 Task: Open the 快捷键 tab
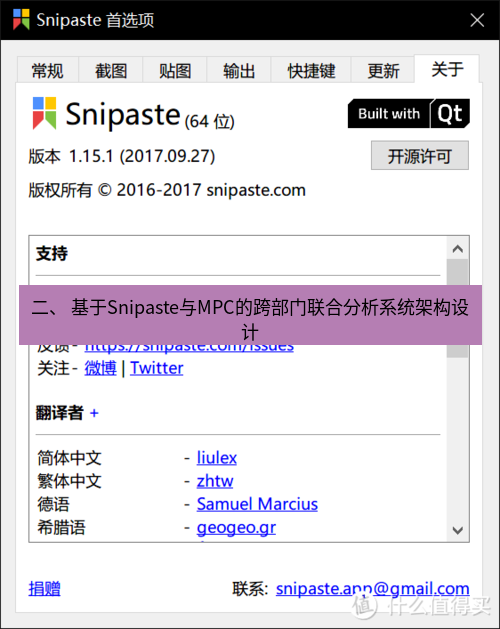click(311, 71)
